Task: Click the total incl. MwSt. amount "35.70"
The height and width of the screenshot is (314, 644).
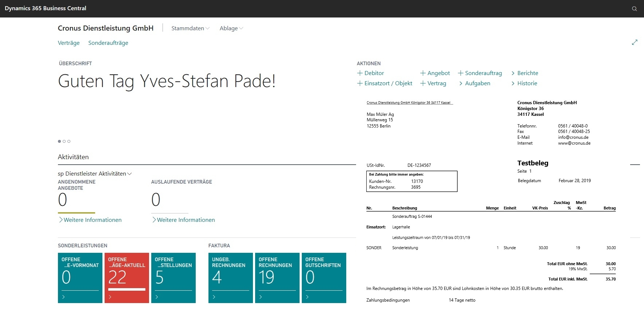Action: [611, 279]
